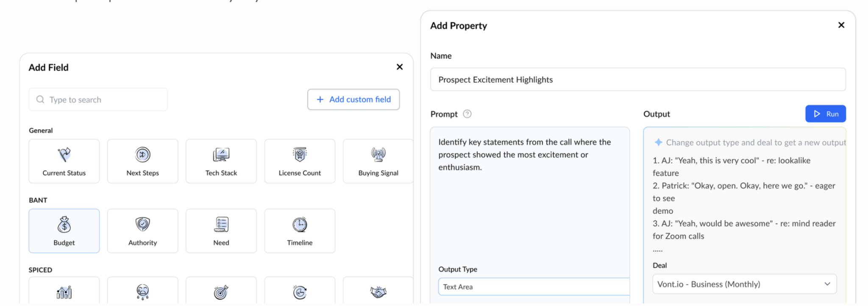868x306 pixels.
Task: Click the circular gauge icon under SPICED
Action: pyautogui.click(x=300, y=292)
